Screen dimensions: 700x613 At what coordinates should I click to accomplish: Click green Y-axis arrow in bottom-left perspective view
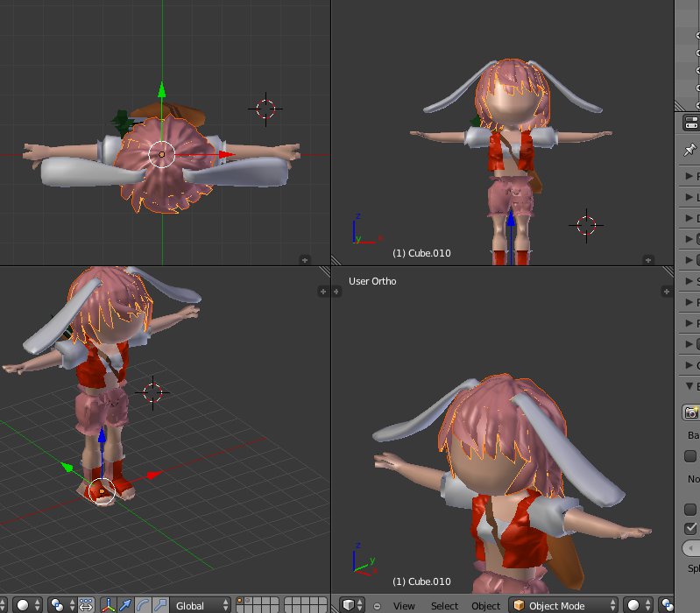[67, 467]
